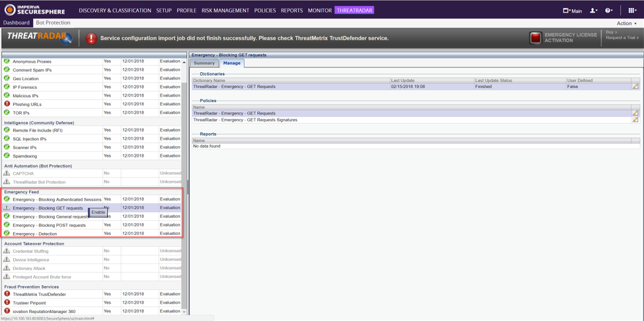Viewport: 644px width, 321px height.
Task: Click the 02/15/2018 19:08 last update cell
Action: coord(432,87)
